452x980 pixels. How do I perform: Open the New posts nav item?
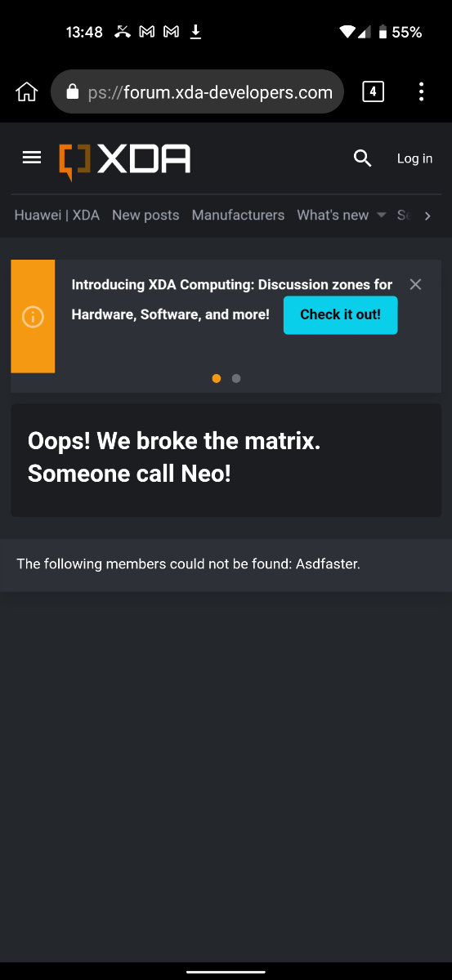145,215
